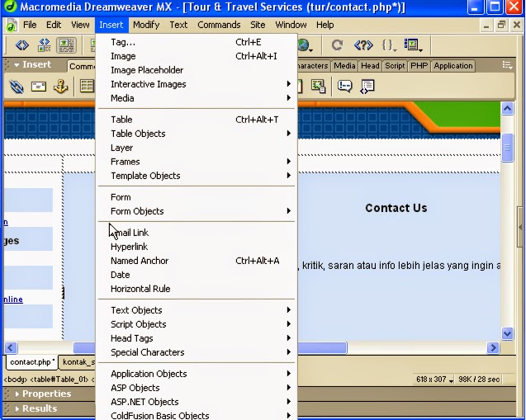Open the Modify menu

click(146, 25)
